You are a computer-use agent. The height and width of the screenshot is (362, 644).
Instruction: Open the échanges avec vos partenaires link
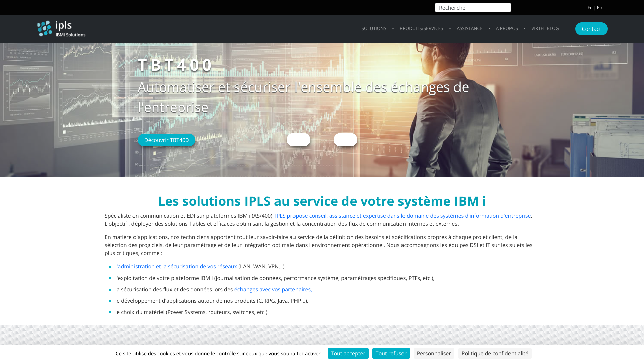coord(273,289)
